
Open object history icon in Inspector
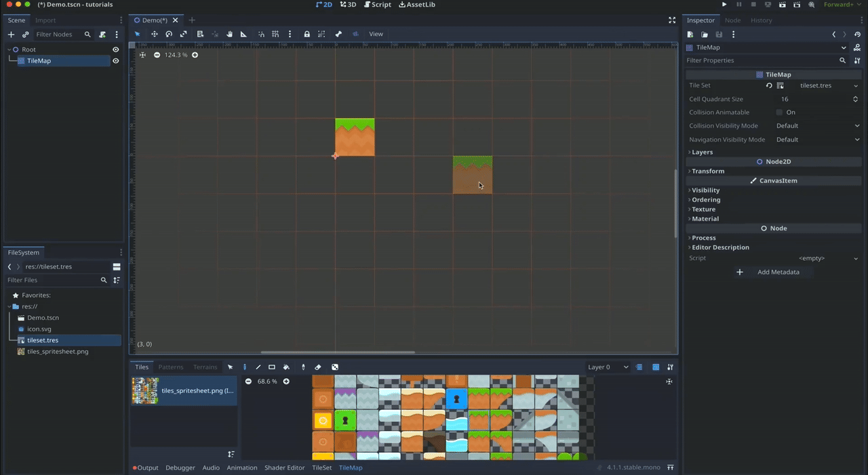858,35
